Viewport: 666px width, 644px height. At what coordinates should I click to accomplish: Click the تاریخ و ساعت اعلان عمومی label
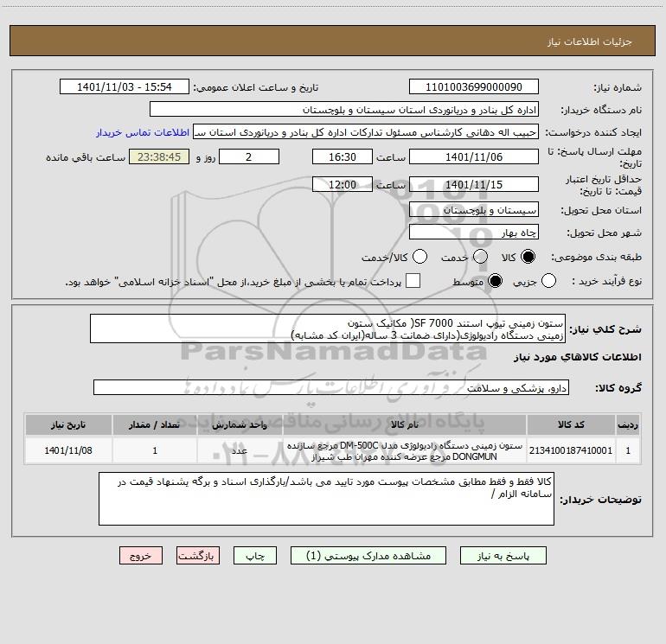click(256, 88)
